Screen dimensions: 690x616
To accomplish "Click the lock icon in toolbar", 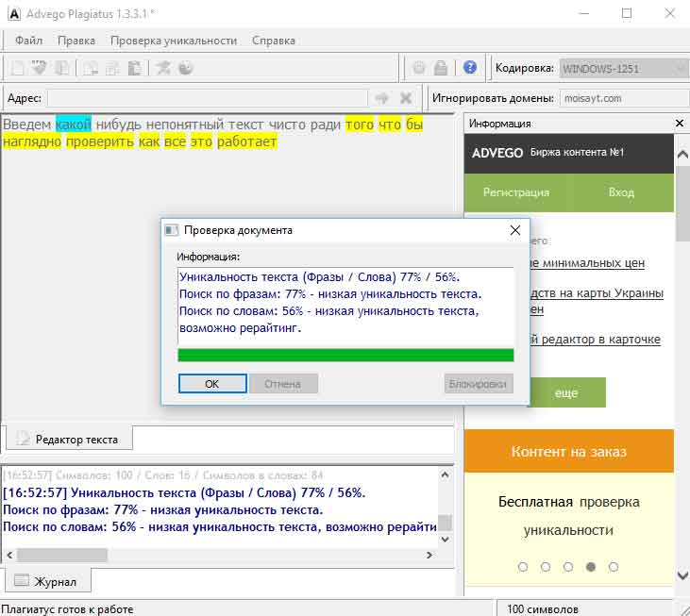I will (441, 68).
